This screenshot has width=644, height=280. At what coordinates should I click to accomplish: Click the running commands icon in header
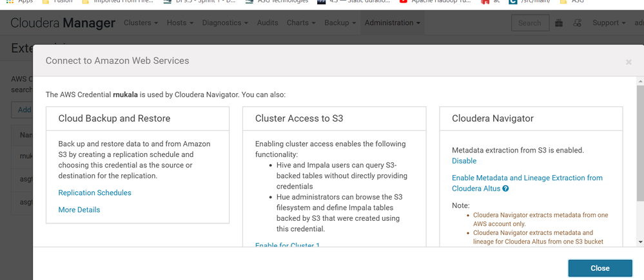578,23
